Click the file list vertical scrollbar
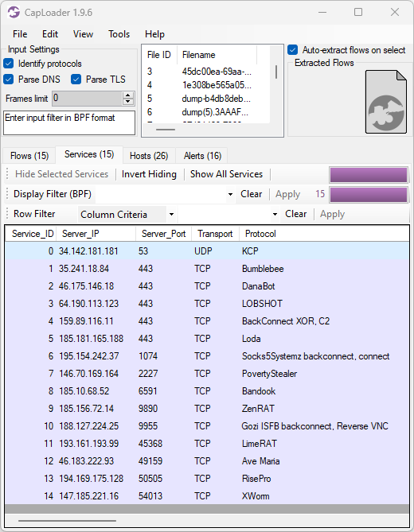The width and height of the screenshot is (414, 532). pos(276,72)
